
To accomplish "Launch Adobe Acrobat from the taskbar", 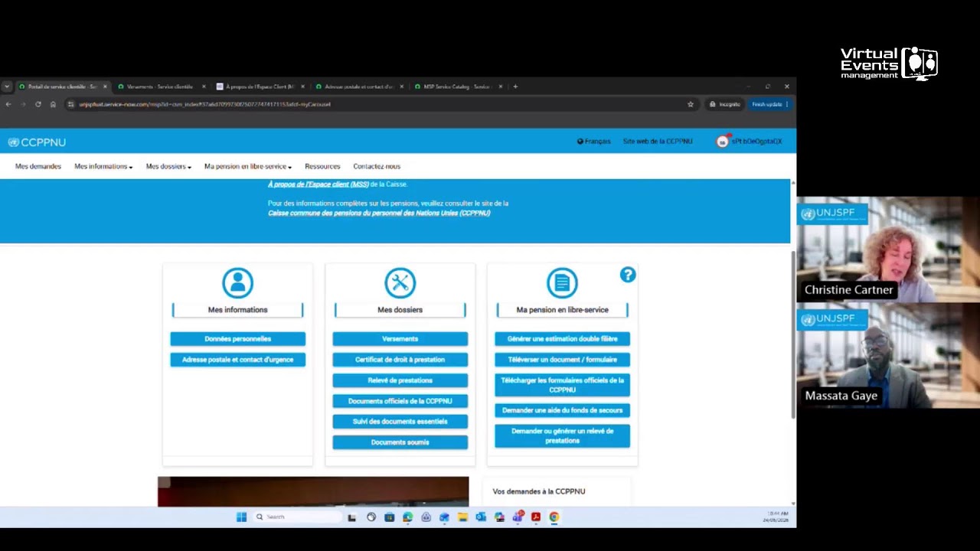I will click(536, 517).
